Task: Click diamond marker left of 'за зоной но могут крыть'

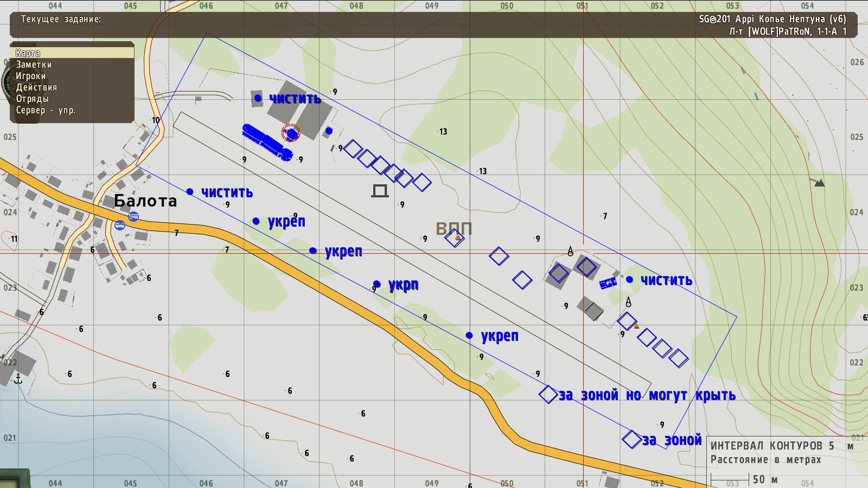Action: pyautogui.click(x=548, y=394)
